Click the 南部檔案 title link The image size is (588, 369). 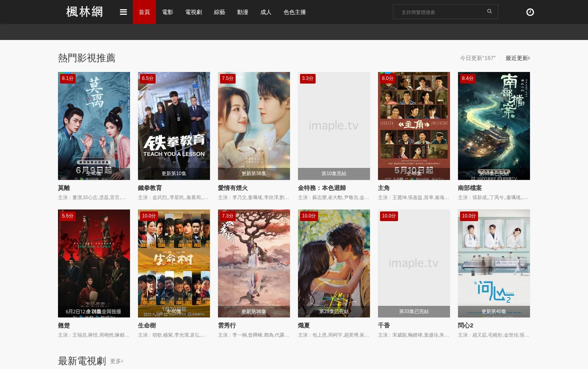pyautogui.click(x=470, y=188)
